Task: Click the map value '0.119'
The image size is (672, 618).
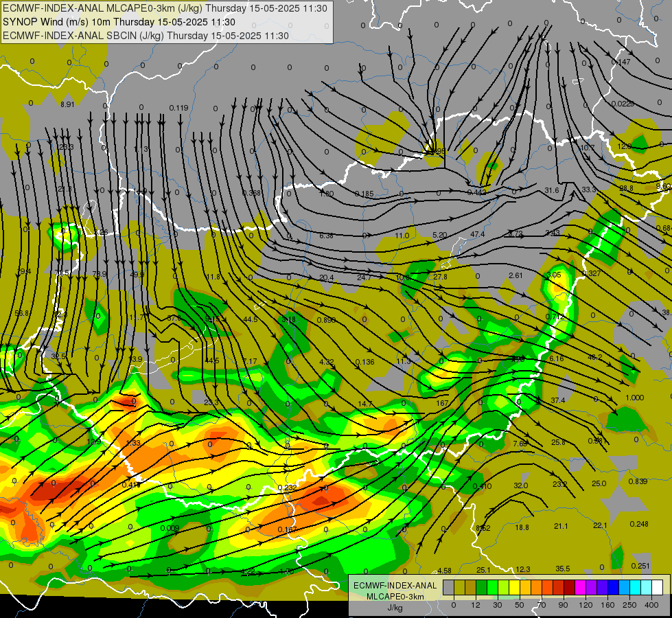Action: pyautogui.click(x=178, y=108)
